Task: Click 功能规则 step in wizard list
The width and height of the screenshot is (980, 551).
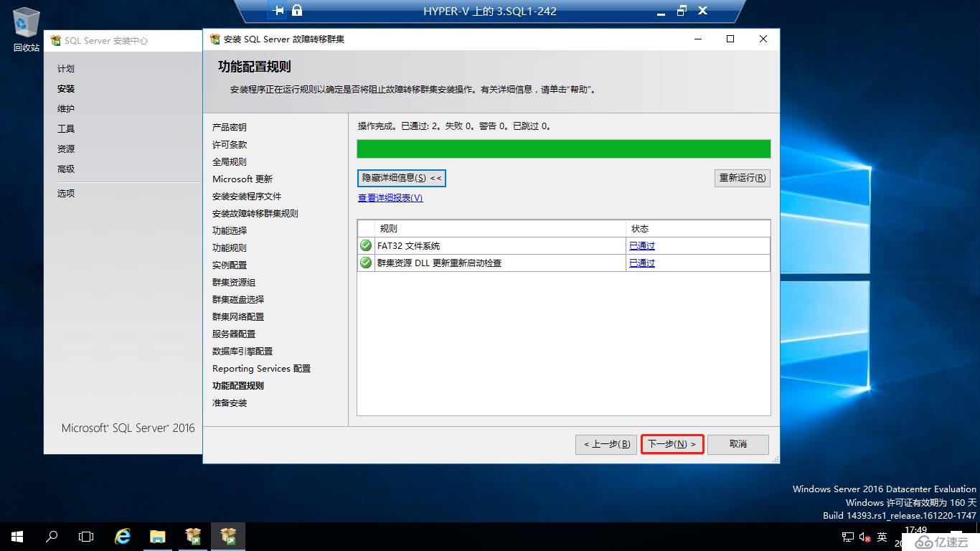Action: tap(230, 248)
